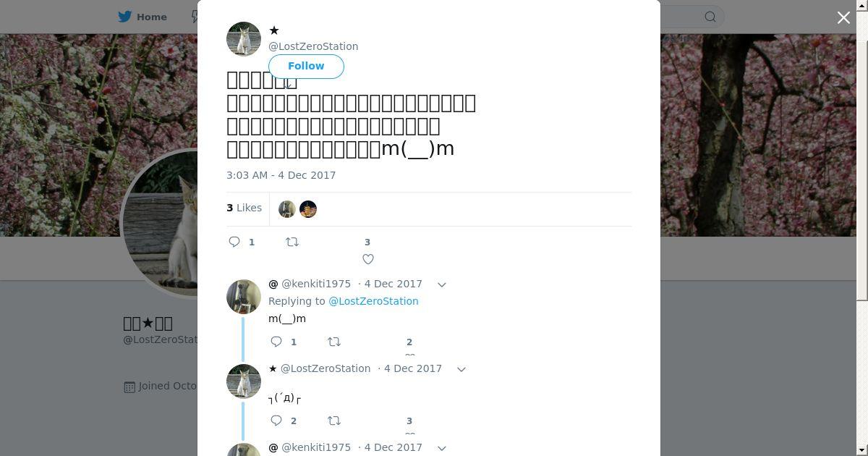Viewport: 868px width, 456px height.
Task: Click the search magnifier icon in top bar
Action: click(x=710, y=17)
